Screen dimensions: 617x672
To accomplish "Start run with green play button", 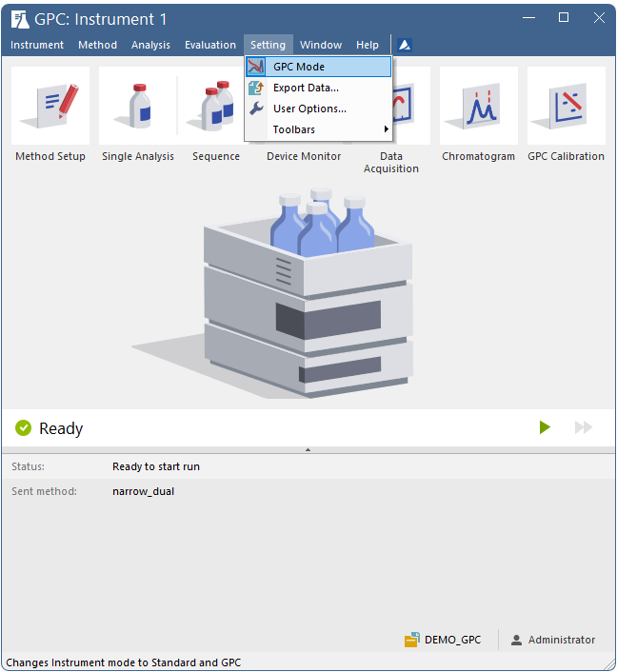I will click(545, 427).
